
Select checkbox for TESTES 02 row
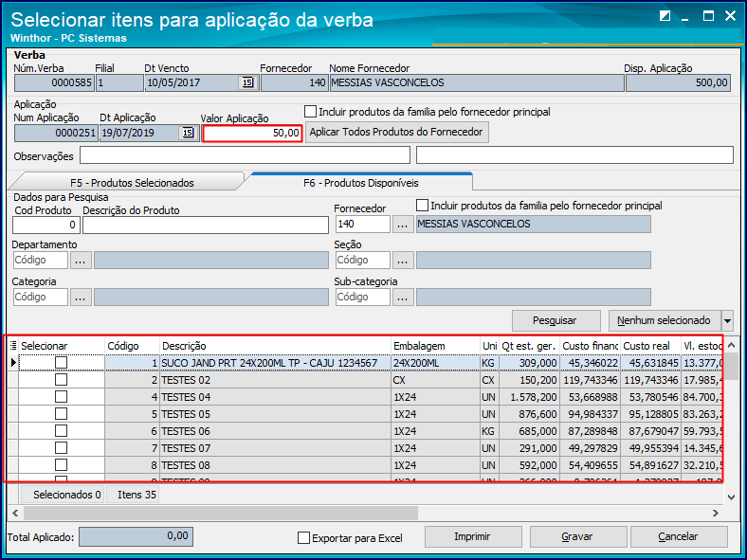point(61,380)
